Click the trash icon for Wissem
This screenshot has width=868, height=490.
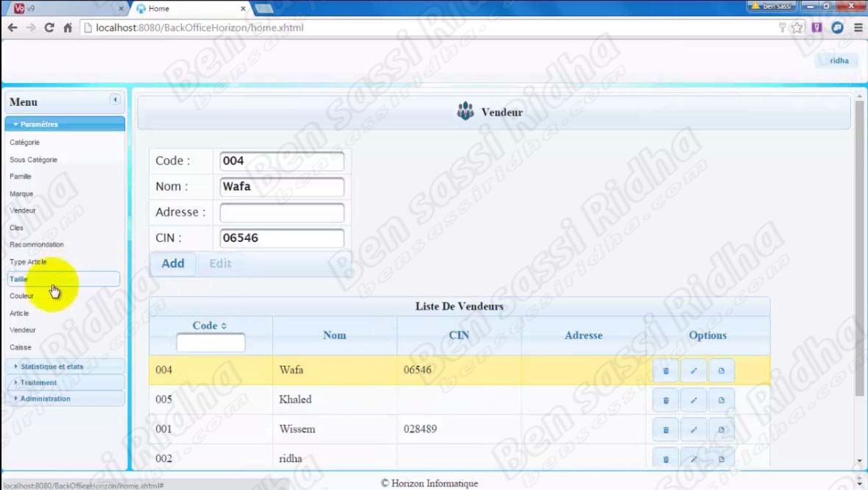[666, 430]
